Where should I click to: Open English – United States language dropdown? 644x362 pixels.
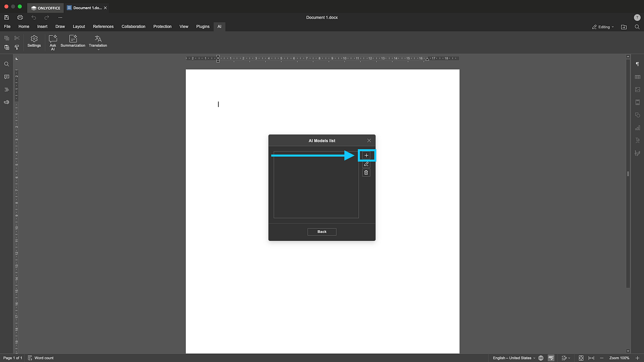(514, 358)
